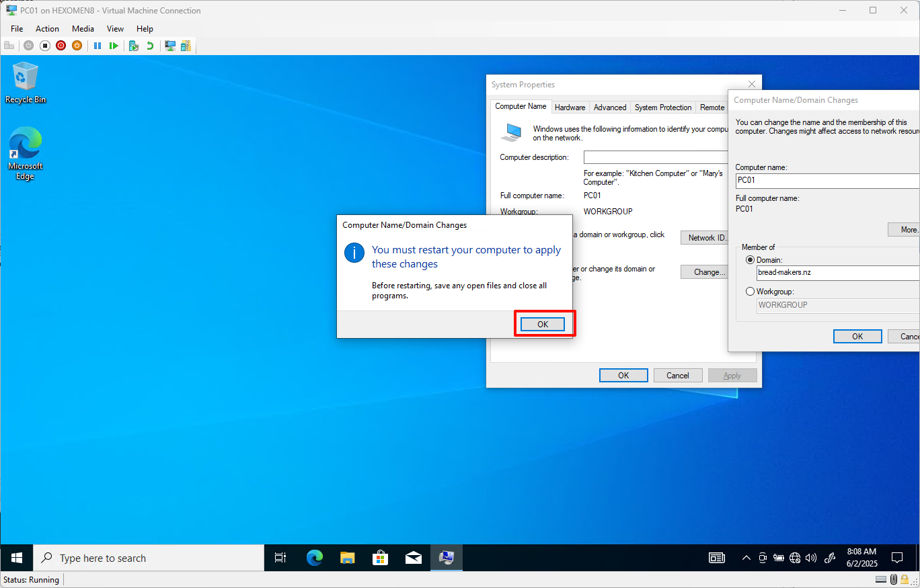Open the Help menu
Image resolution: width=920 pixels, height=588 pixels.
[145, 29]
